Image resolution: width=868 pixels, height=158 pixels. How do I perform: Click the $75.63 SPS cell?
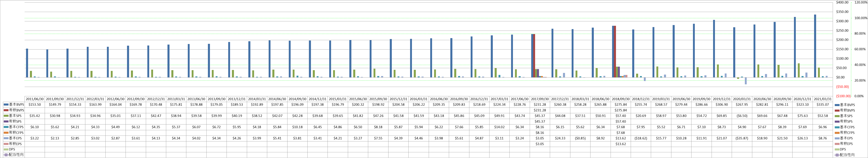(x=803, y=116)
